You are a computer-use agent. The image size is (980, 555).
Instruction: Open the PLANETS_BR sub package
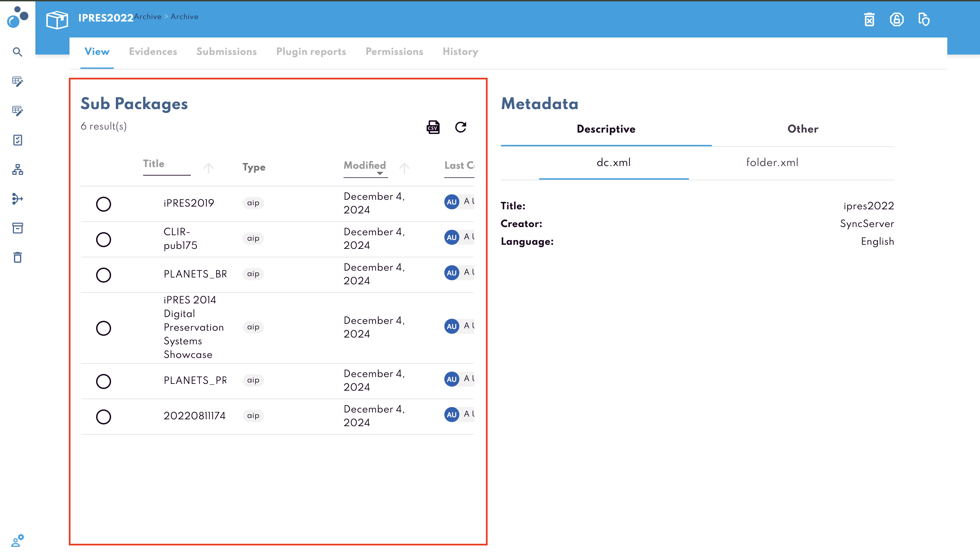point(195,274)
